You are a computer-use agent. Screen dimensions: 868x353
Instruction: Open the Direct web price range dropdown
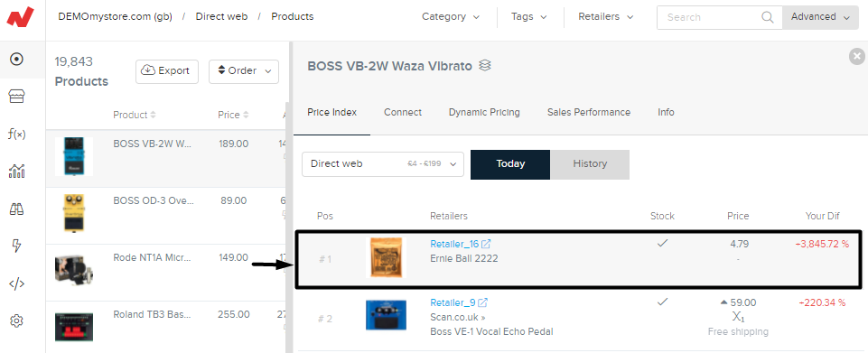(x=383, y=164)
